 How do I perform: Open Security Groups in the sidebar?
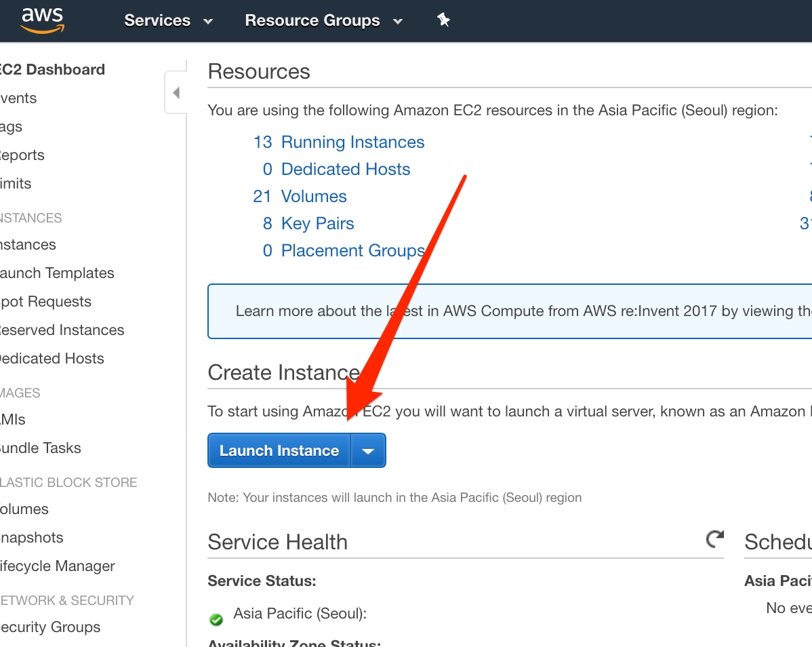coord(49,627)
